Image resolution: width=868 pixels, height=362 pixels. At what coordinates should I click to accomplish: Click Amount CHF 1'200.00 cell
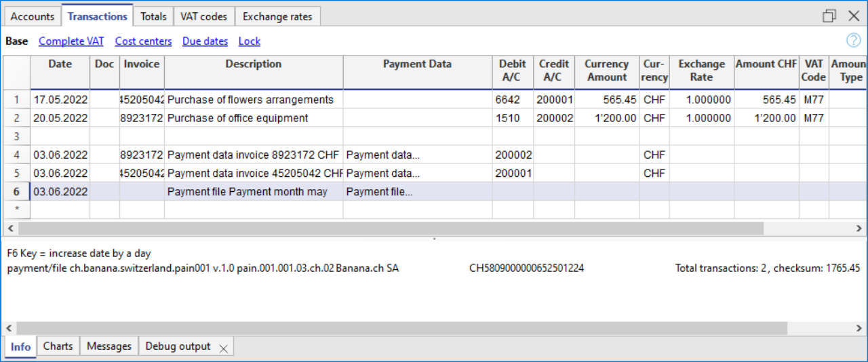(766, 118)
